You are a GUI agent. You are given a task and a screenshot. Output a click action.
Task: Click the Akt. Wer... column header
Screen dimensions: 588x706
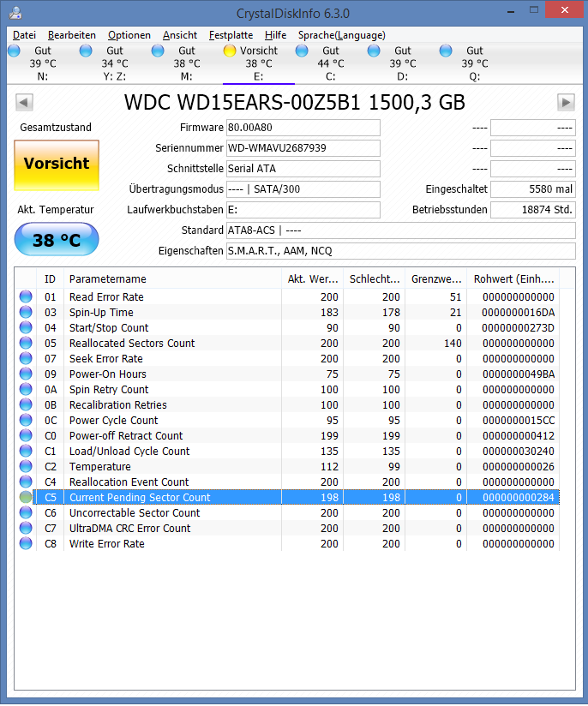[x=313, y=279]
